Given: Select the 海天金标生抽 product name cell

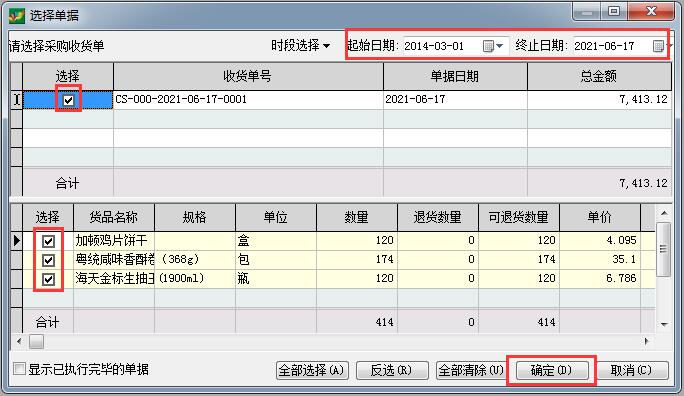Looking at the screenshot, I should tap(114, 278).
